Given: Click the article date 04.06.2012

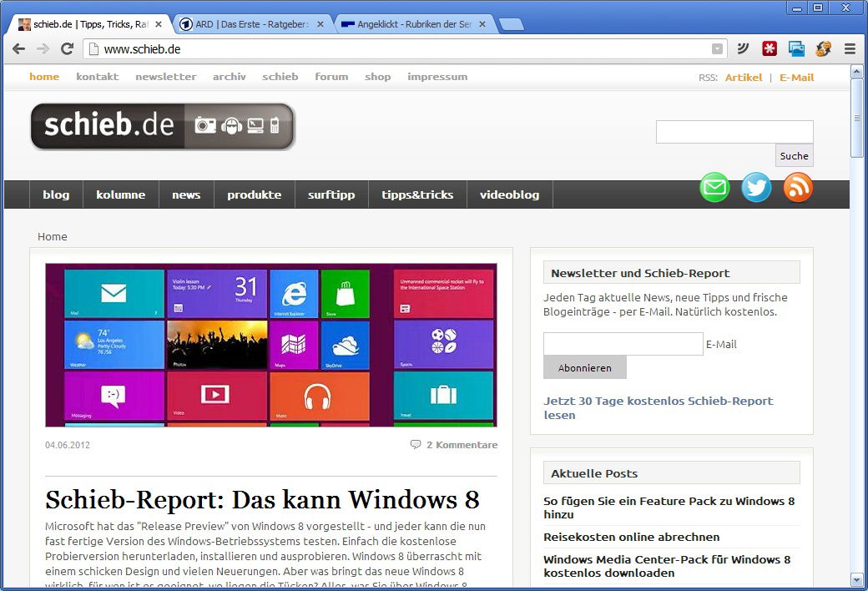Looking at the screenshot, I should [x=68, y=445].
